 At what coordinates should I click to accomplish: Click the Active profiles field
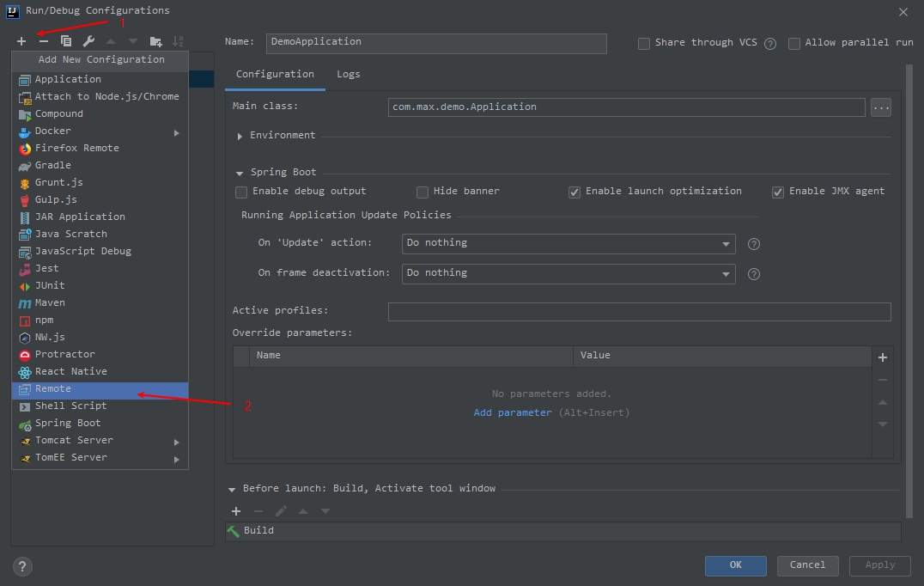coord(640,312)
